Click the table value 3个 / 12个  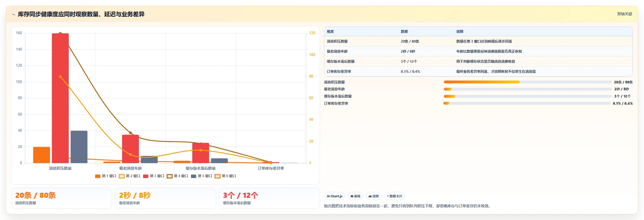409,62
